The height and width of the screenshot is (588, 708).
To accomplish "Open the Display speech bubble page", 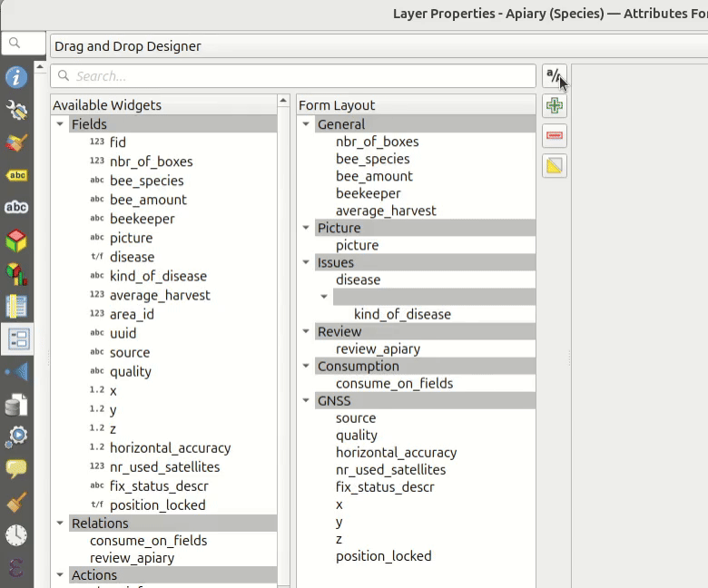I will click(16, 469).
